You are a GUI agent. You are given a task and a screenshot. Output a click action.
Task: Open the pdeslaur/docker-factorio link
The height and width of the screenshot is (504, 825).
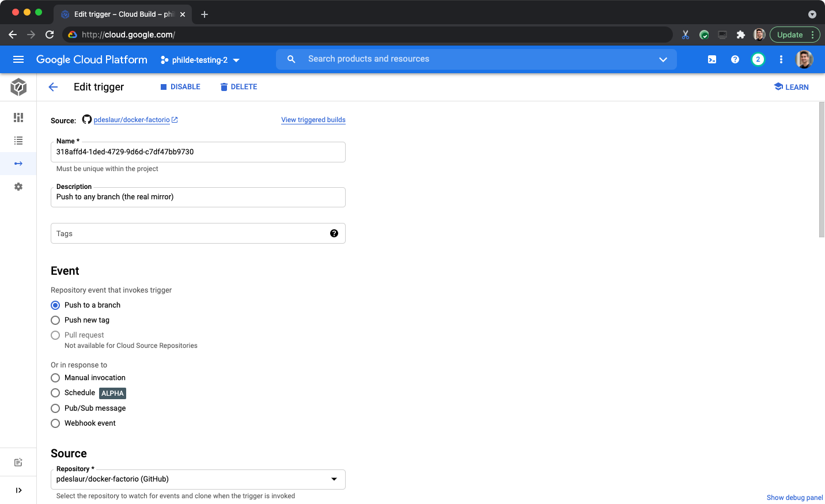[132, 120]
